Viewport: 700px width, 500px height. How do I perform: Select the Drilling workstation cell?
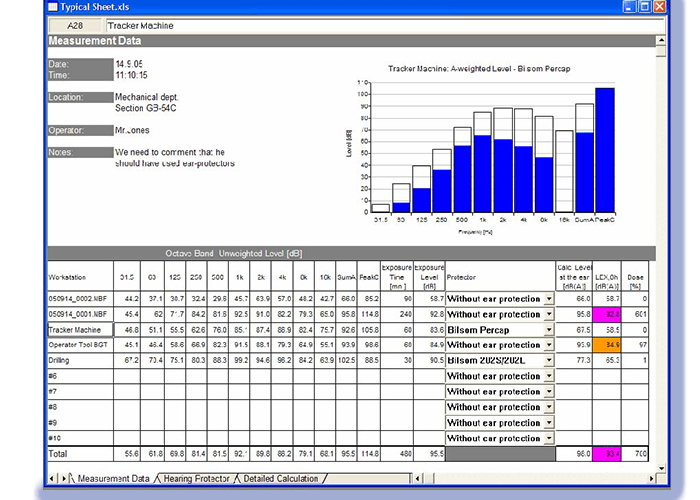[x=80, y=360]
